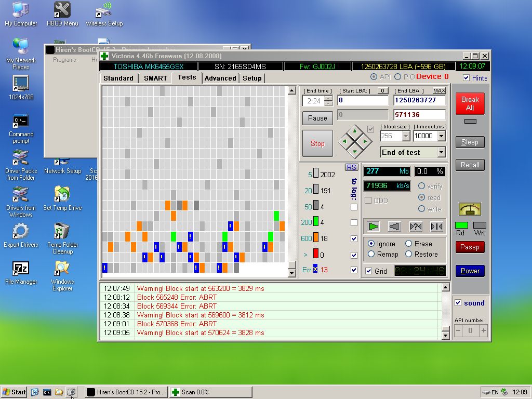Launch the HBCD Menu desktop shortcut
The width and height of the screenshot is (532, 399).
point(62,14)
